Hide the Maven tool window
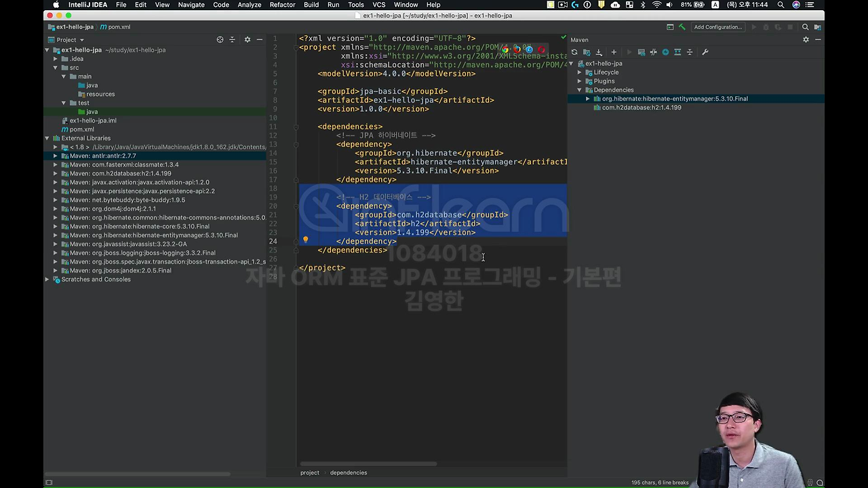Image resolution: width=868 pixels, height=488 pixels. (x=818, y=39)
